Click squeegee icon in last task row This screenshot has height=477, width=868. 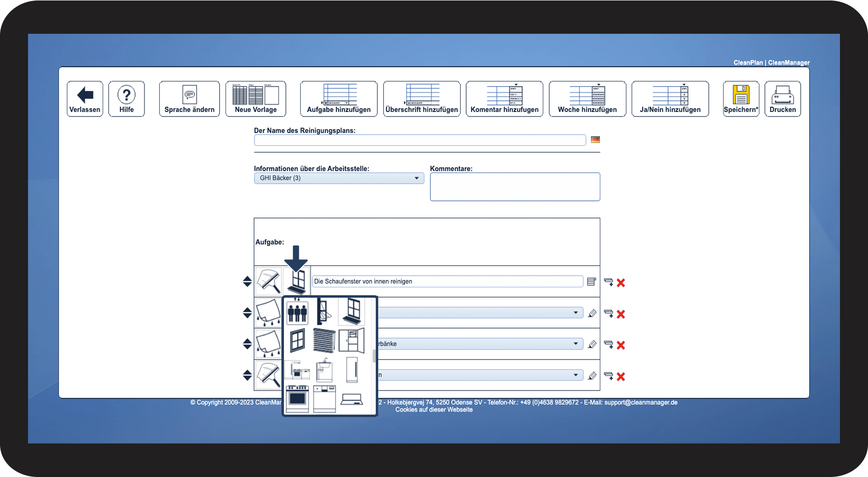point(269,375)
